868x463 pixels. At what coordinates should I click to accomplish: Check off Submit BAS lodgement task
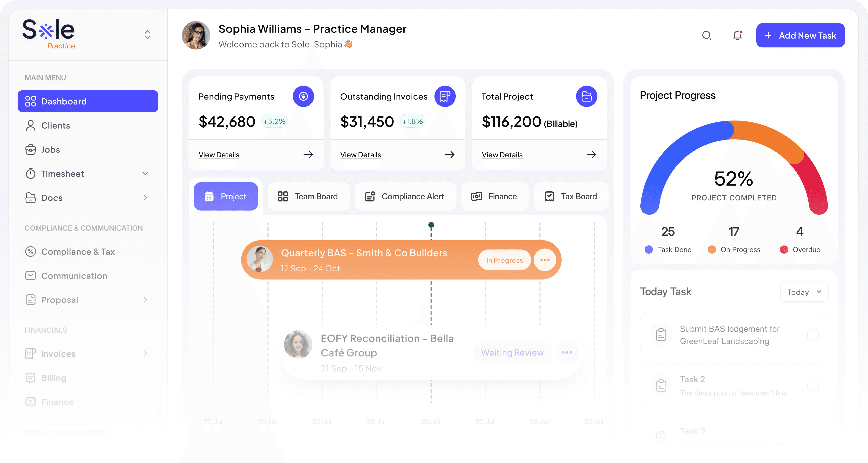click(813, 335)
